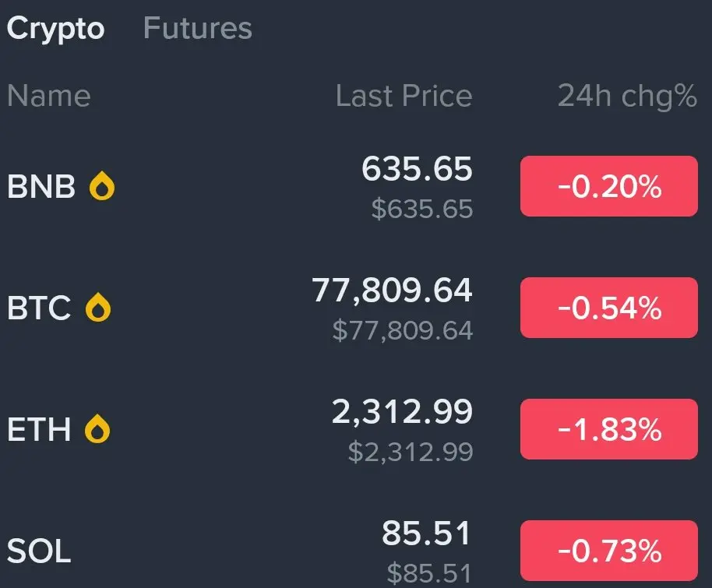Open the Futures tab

coord(198,29)
